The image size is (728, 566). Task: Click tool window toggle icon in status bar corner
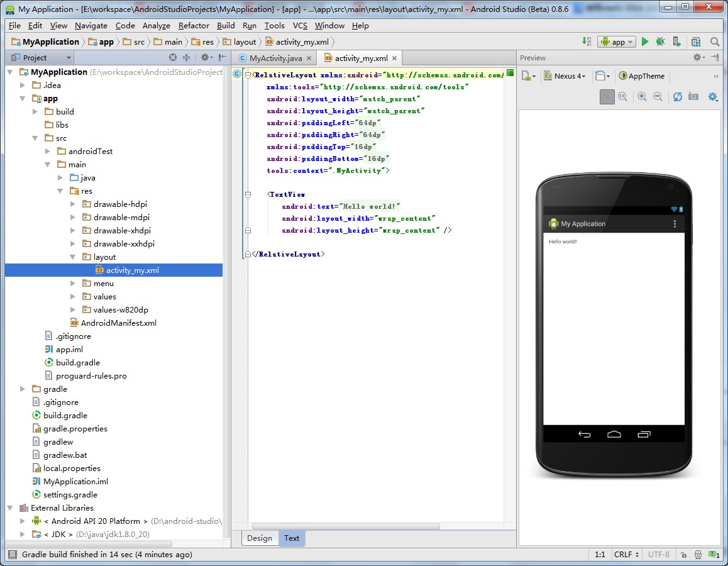[x=13, y=555]
